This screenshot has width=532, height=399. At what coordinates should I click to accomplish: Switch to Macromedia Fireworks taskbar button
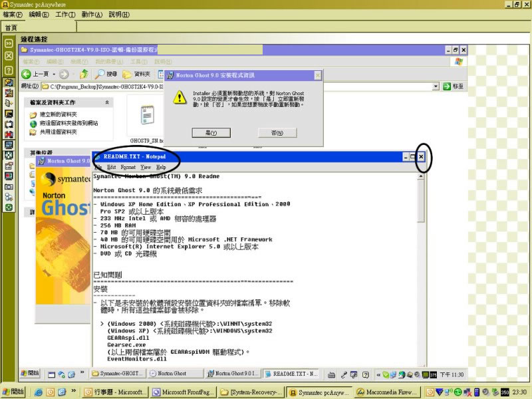388,392
